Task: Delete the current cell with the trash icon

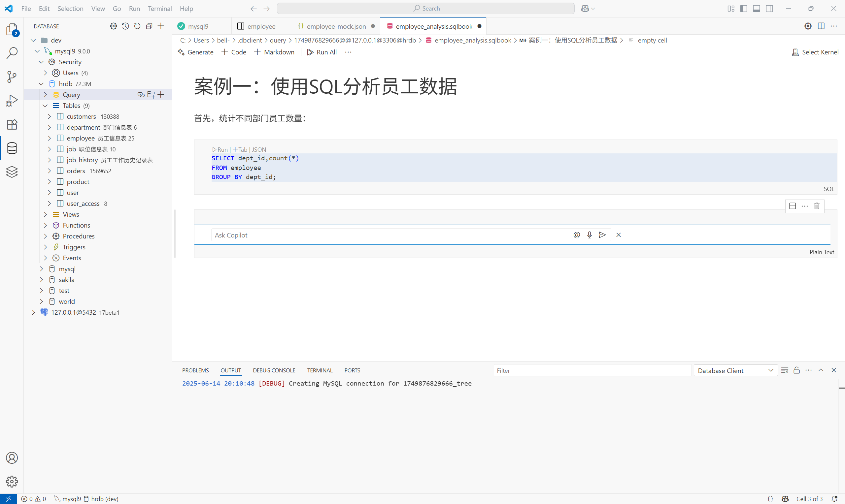Action: (817, 206)
